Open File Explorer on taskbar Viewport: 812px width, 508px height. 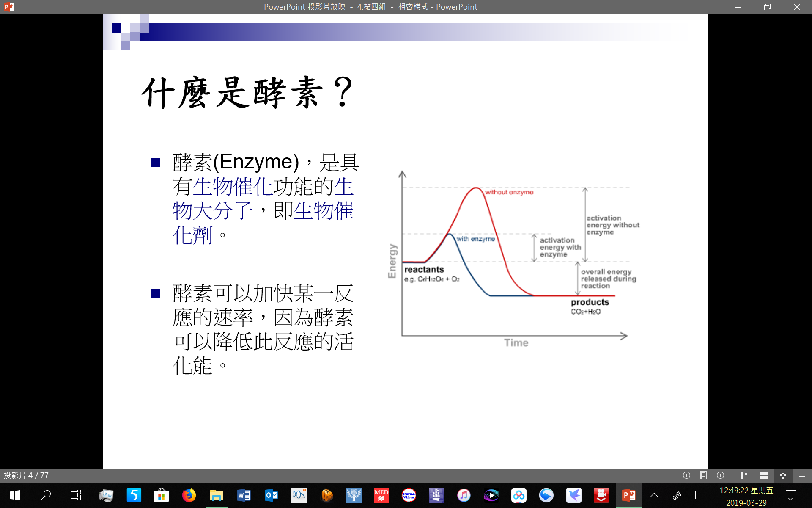click(216, 495)
